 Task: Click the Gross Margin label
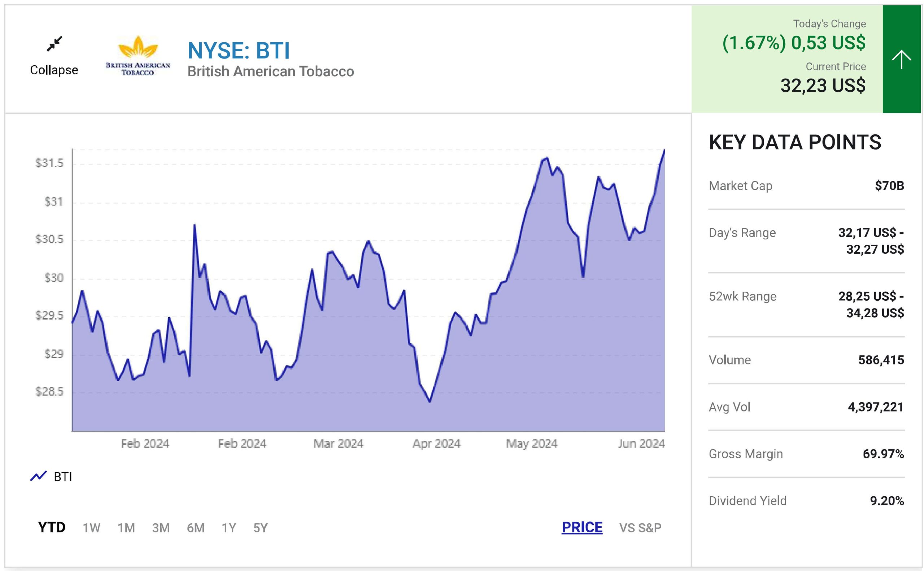tap(746, 454)
